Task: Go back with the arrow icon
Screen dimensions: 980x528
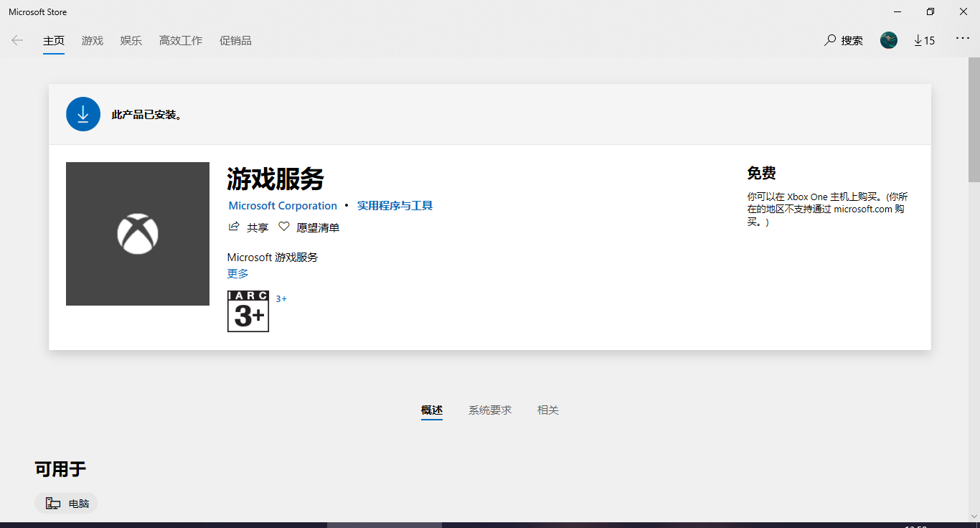Action: [x=17, y=40]
